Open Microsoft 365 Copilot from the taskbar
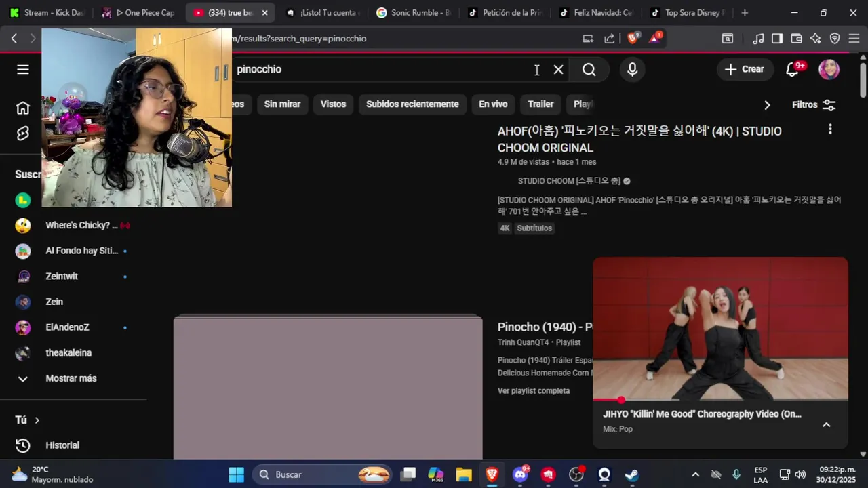 (436, 474)
